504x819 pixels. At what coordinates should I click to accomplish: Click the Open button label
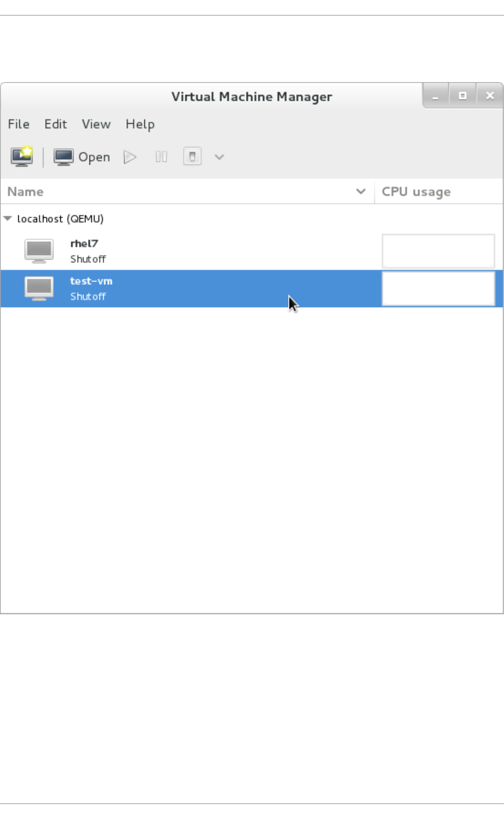pyautogui.click(x=94, y=157)
